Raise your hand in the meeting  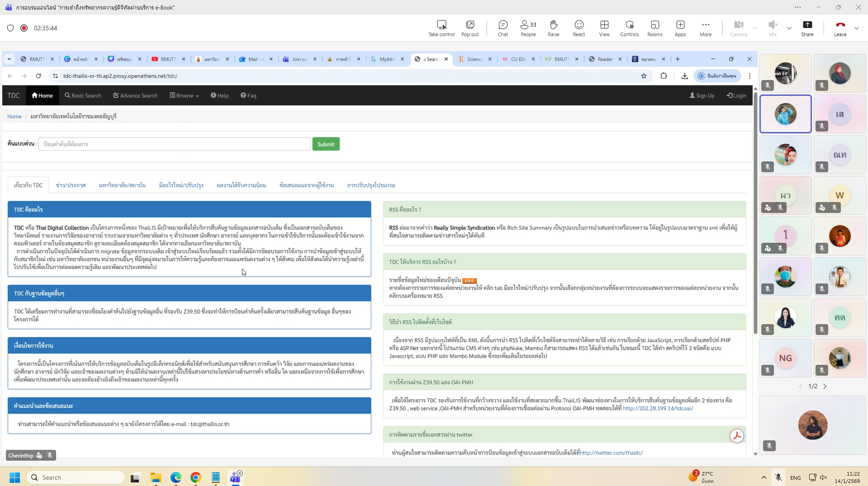click(553, 28)
